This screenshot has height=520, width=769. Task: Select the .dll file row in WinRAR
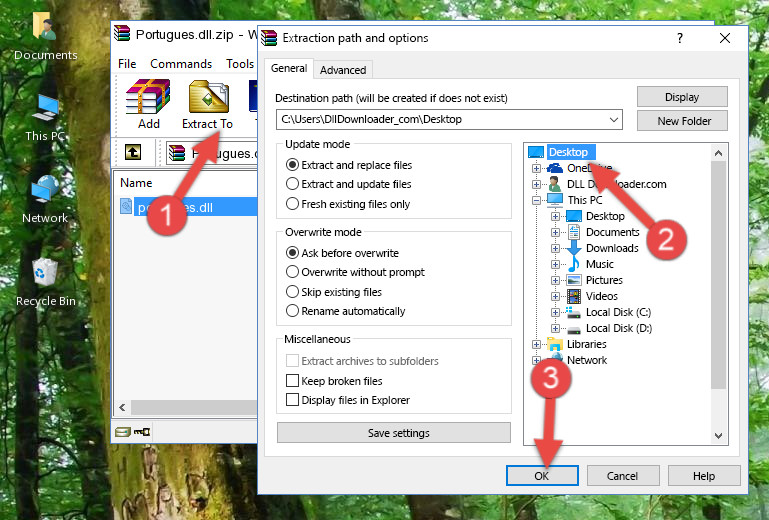(x=188, y=207)
